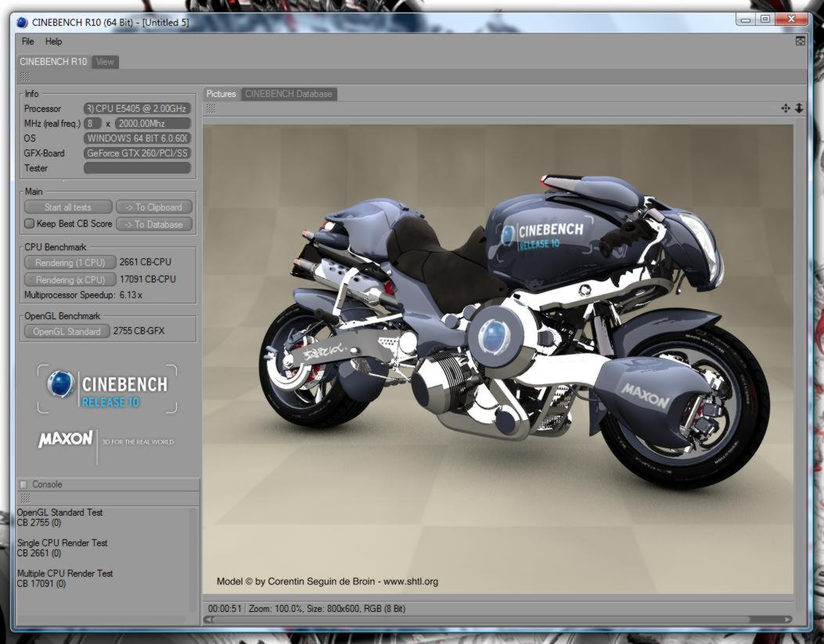Screen dimensions: 824x644
Task: Click the gripper handle below the CINEBENCH R10 tab
Action: [25, 77]
